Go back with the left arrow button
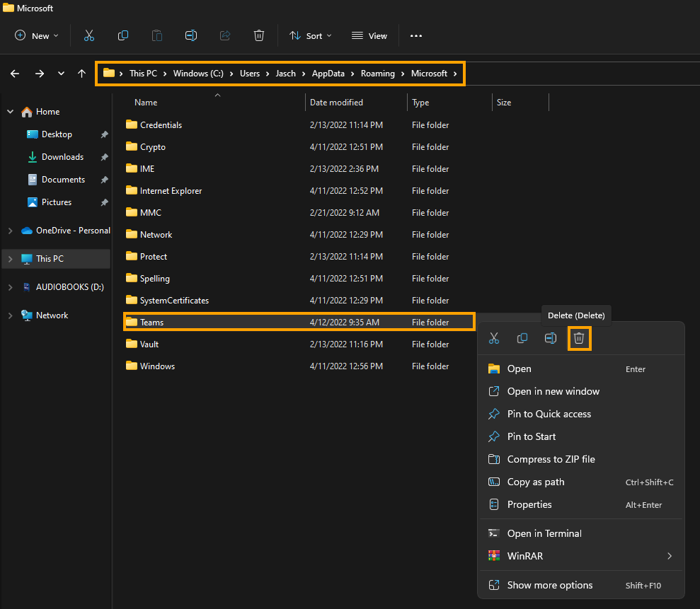This screenshot has width=700, height=609. point(15,74)
